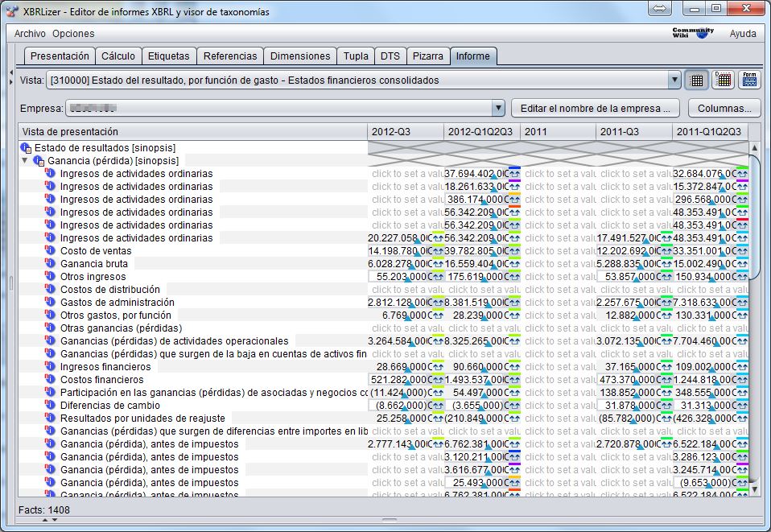Click the right-pointing side panel expand arrow
Screen dimensions: 771x532
pos(11,81)
